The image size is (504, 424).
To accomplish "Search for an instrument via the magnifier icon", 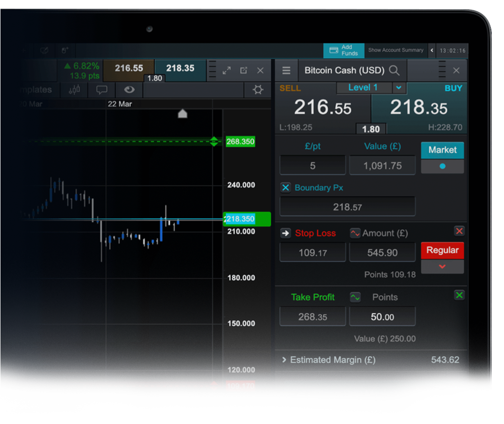I will (x=394, y=70).
